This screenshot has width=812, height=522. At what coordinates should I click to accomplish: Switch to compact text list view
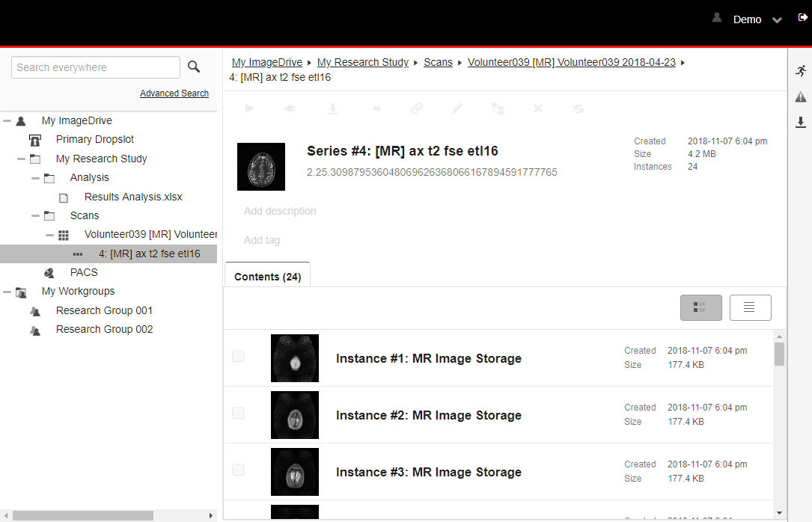750,307
